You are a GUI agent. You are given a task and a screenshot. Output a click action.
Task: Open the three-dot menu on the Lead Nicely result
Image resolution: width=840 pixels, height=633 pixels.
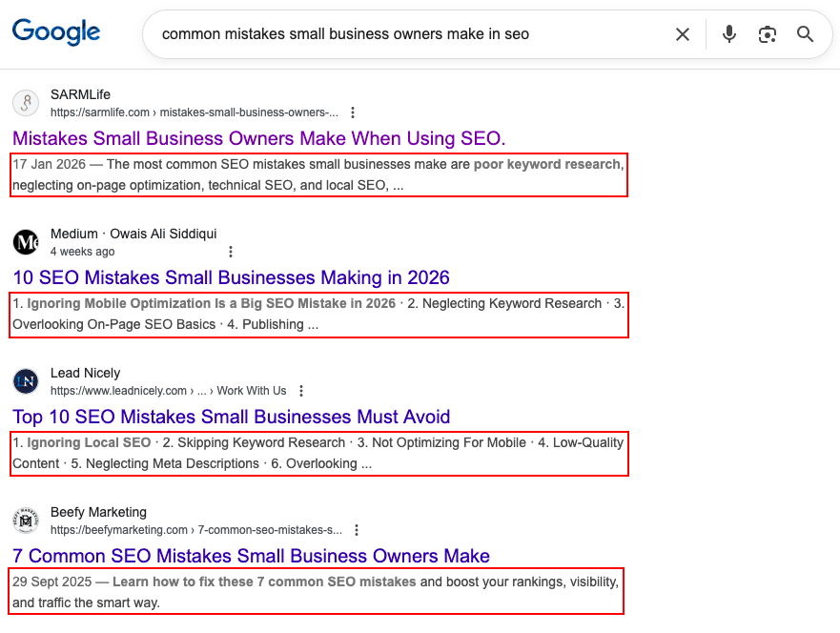coord(301,390)
